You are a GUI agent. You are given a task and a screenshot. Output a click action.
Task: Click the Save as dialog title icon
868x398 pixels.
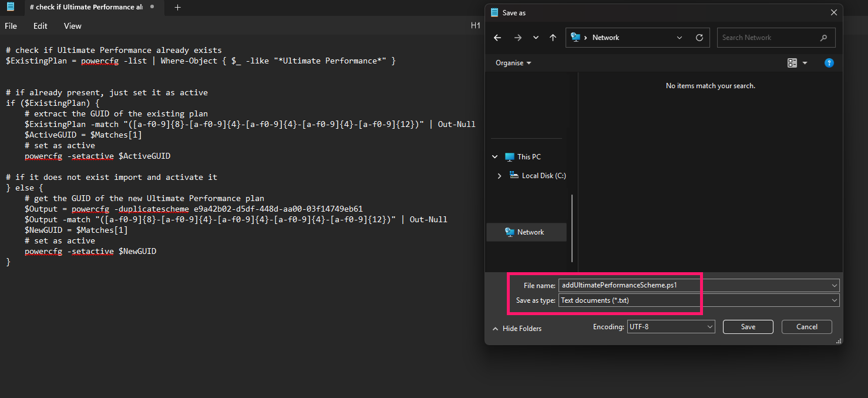click(x=494, y=12)
